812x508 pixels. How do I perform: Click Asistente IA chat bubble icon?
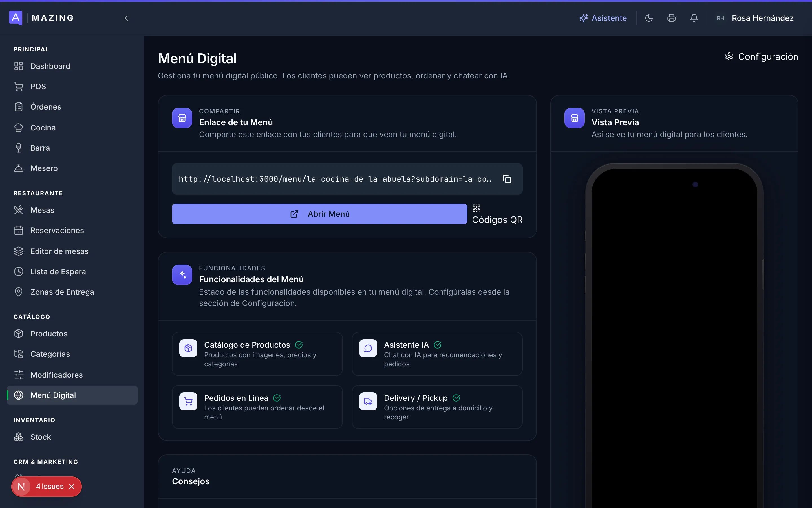pyautogui.click(x=368, y=349)
